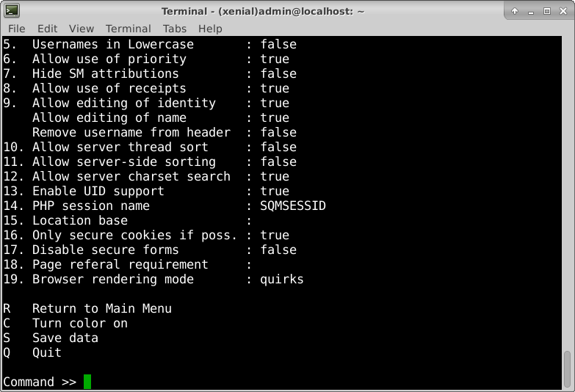Open the Terminal menu
Viewport: 575px width, 392px height.
(x=128, y=29)
